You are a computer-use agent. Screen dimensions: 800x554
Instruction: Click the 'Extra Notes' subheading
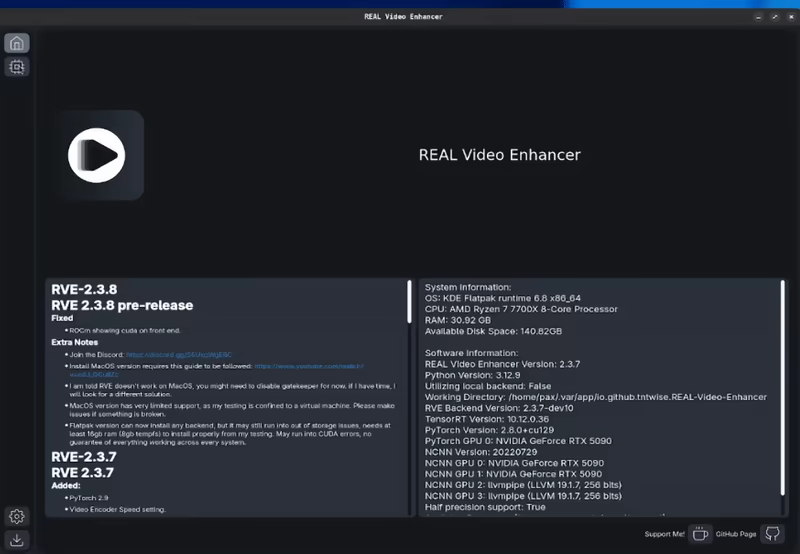point(74,342)
